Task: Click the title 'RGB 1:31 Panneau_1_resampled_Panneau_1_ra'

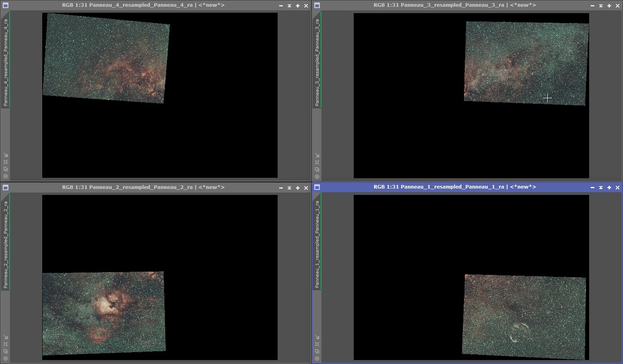Action: [439, 187]
